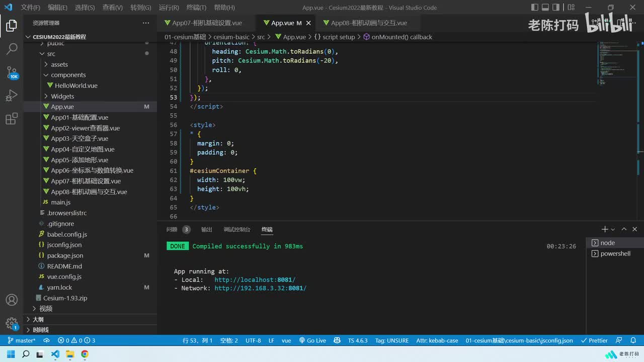Click the 空格: 2 indentation setting
Screen dimensions: 644x362
point(229,340)
